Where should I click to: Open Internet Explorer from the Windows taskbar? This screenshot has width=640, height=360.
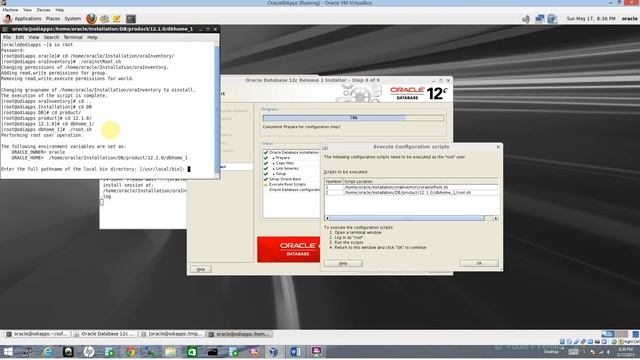(48, 351)
